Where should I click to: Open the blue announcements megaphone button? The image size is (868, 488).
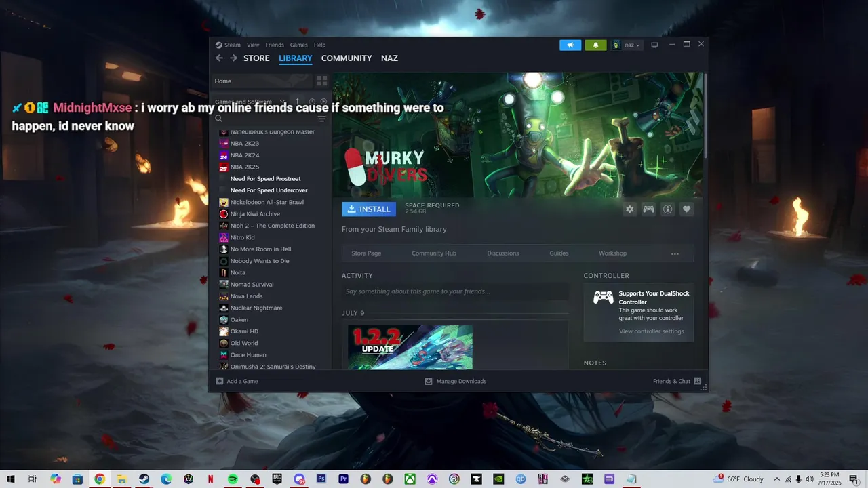570,45
